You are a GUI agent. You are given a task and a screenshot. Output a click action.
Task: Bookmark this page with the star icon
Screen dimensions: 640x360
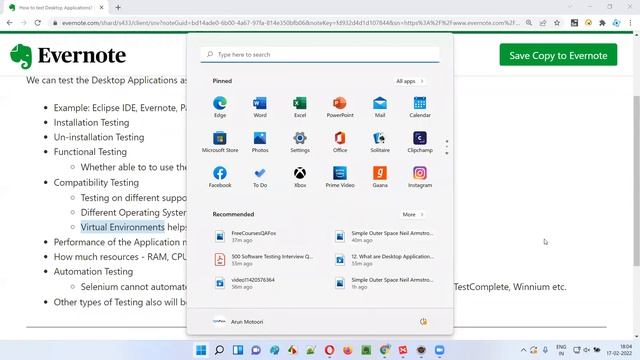click(x=557, y=23)
